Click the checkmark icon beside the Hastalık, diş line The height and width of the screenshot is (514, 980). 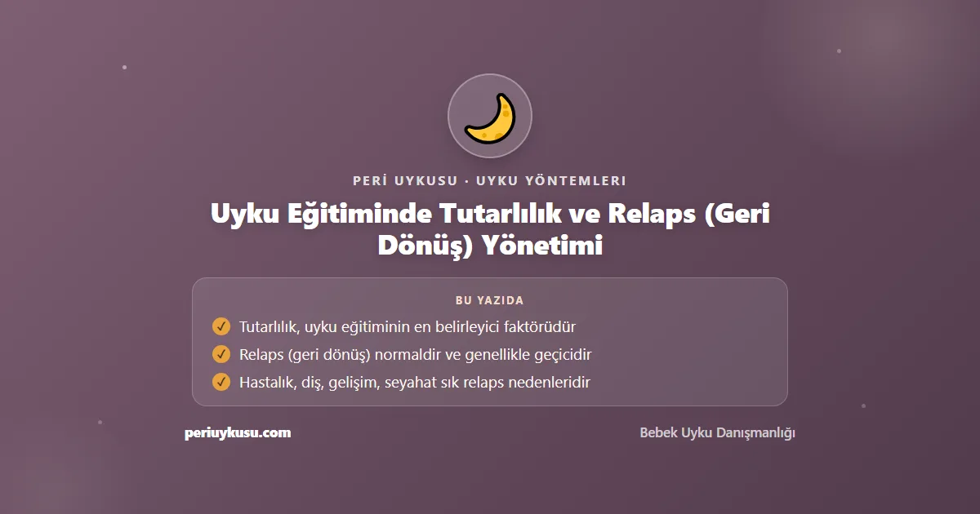click(221, 382)
